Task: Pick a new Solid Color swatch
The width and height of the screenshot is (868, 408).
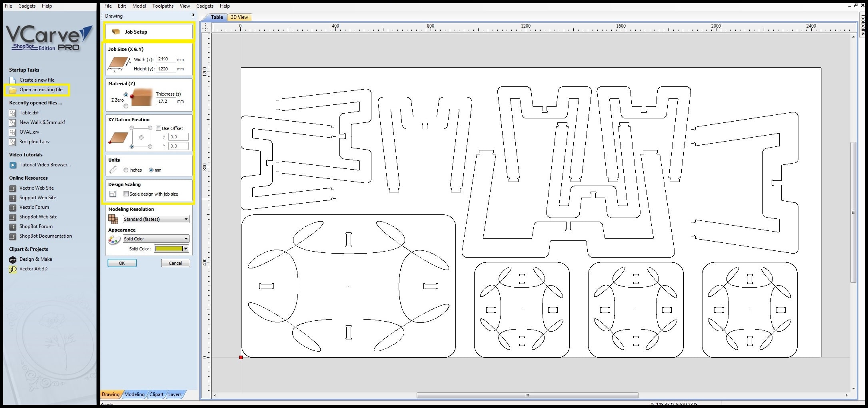Action: (172, 249)
